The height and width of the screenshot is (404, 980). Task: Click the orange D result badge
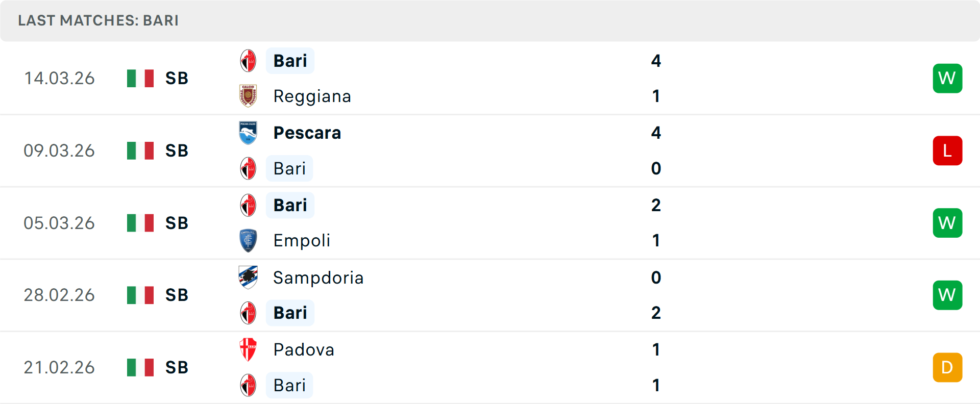[x=947, y=367]
